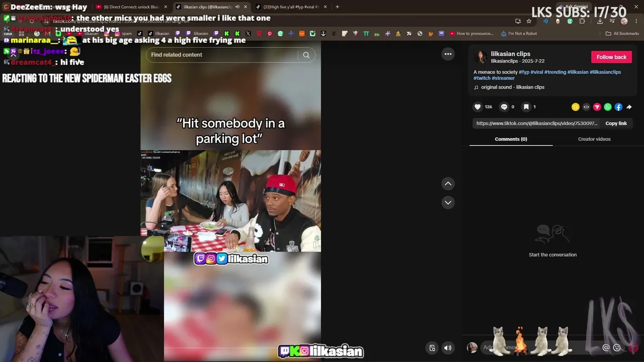Go to the next video with down arrow

(x=448, y=202)
